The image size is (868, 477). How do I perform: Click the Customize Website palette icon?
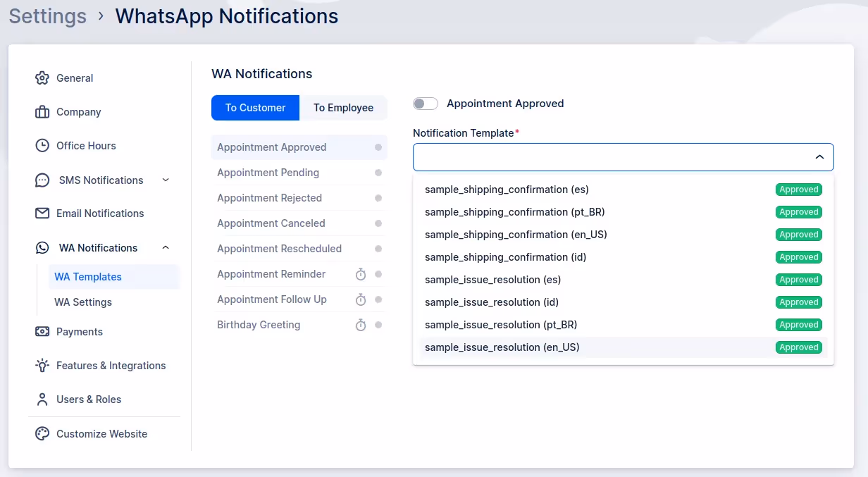[x=42, y=434]
